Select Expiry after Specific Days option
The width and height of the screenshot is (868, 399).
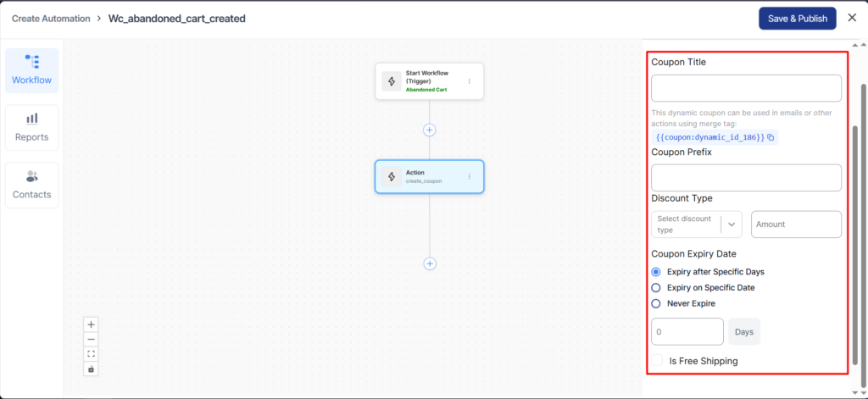coord(656,272)
